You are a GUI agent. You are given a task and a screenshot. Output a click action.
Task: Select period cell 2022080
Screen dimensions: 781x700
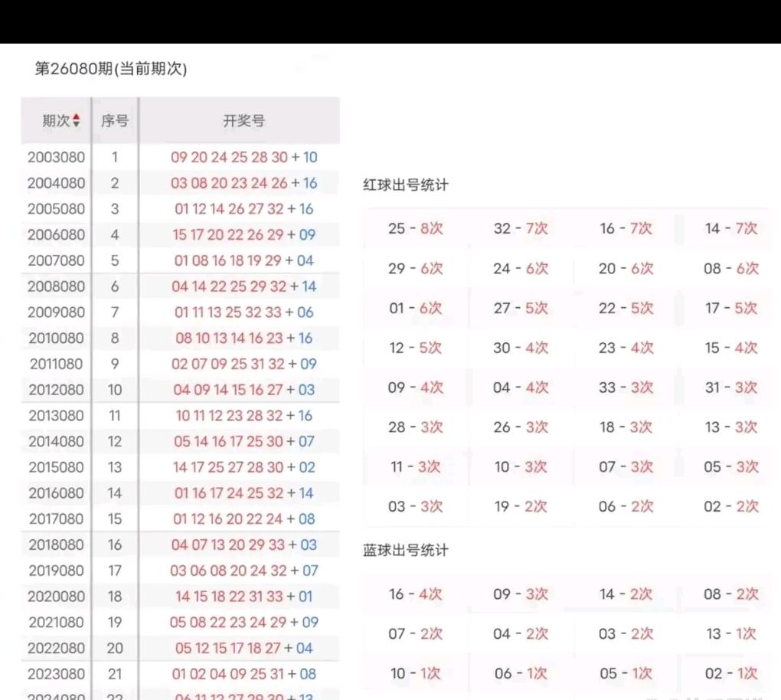point(57,648)
